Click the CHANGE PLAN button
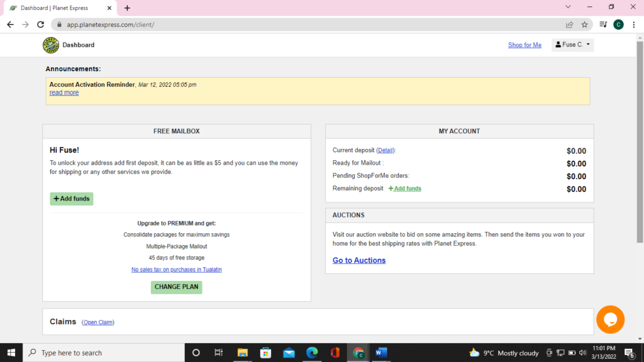Image resolution: width=644 pixels, height=362 pixels. (176, 287)
